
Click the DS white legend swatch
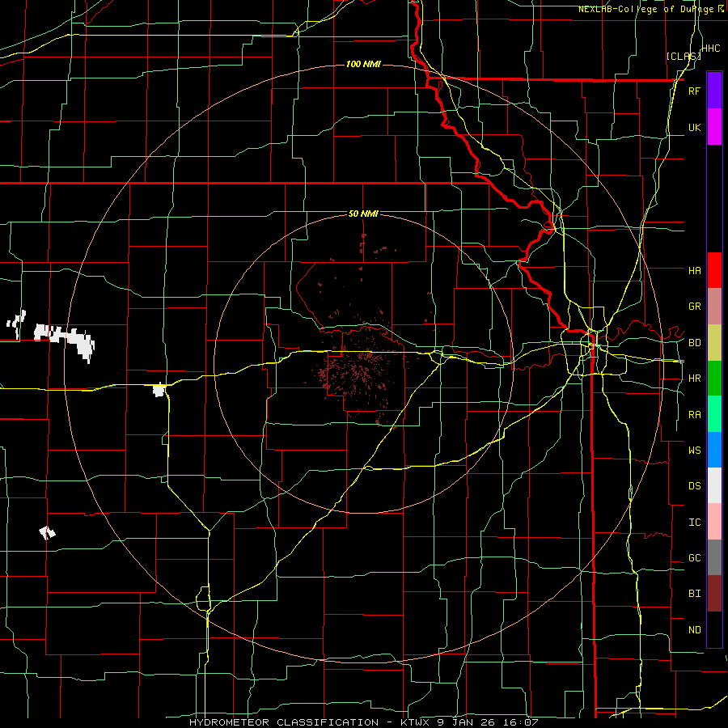(714, 485)
